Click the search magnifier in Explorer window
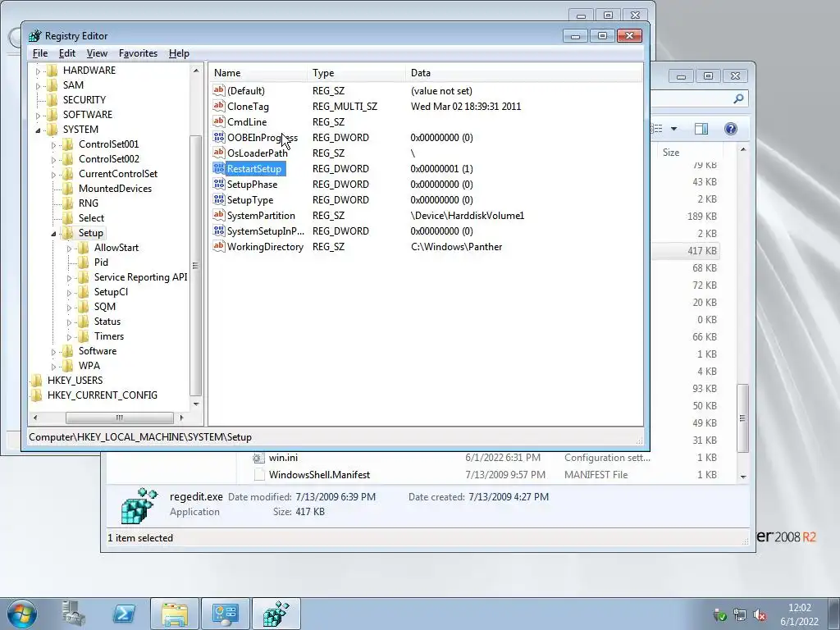The height and width of the screenshot is (630, 840). click(x=739, y=98)
